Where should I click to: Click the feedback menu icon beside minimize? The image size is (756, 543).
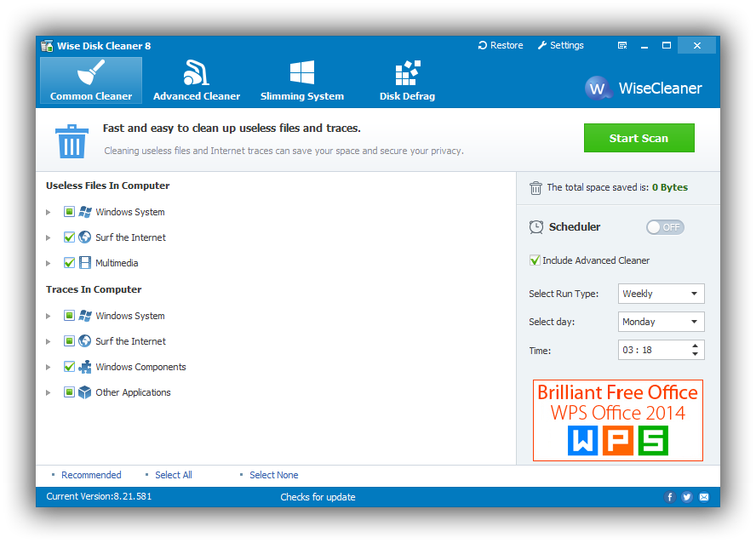(x=622, y=45)
